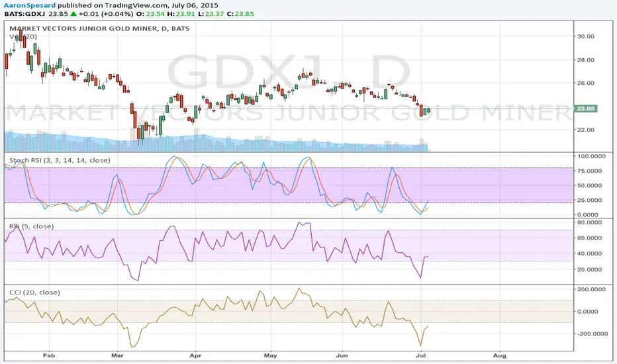The height and width of the screenshot is (364, 617).
Task: Click the 40.0000 RSI axis label
Action: (x=589, y=254)
